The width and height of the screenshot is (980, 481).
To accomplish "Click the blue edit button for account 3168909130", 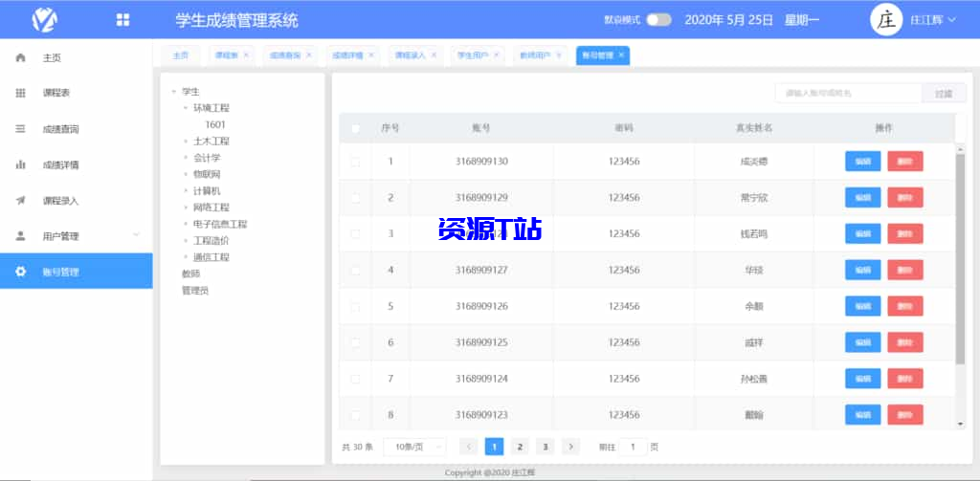I will click(863, 162).
